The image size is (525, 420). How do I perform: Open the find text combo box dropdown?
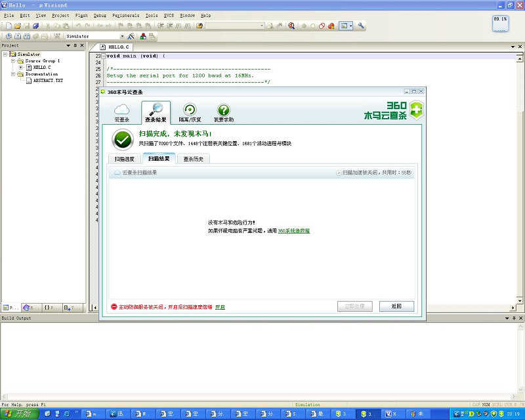pos(262,26)
